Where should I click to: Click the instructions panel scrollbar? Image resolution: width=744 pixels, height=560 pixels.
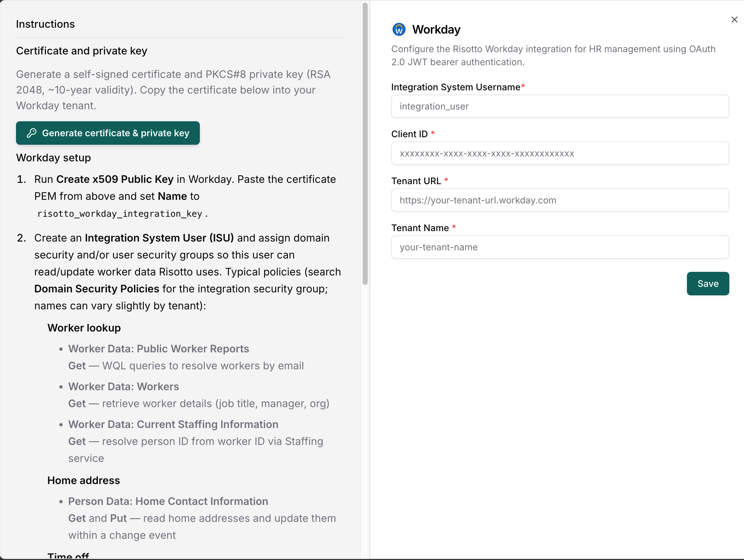point(365,144)
